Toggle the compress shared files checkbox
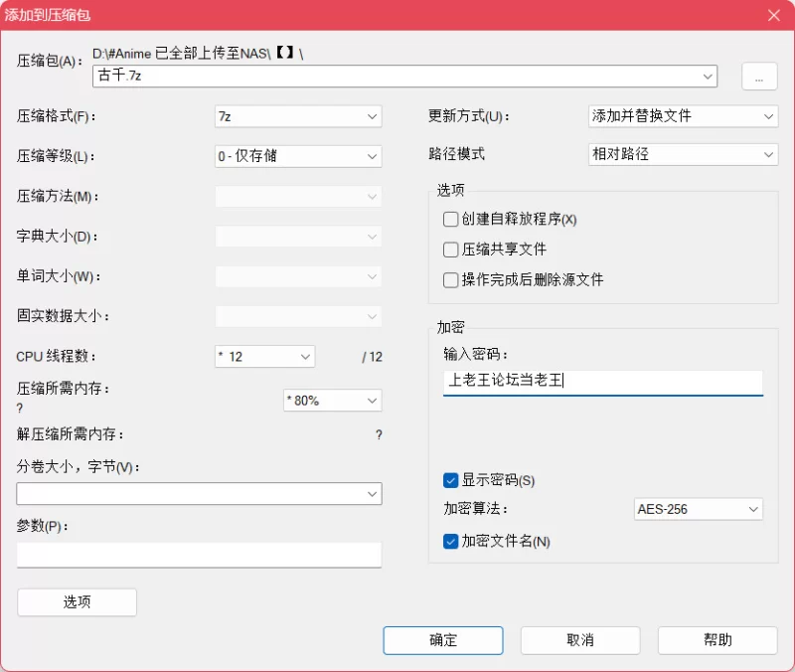Image resolution: width=795 pixels, height=672 pixels. (x=451, y=250)
